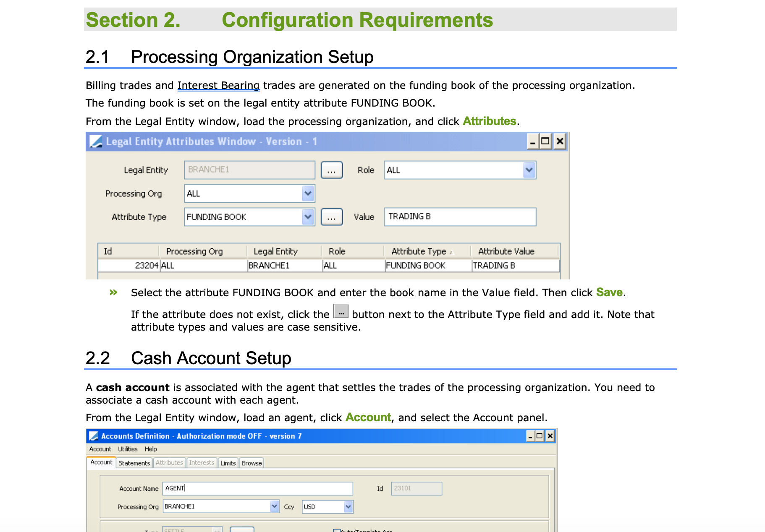This screenshot has width=765, height=532.
Task: Open the Legal Entity browse ellipsis button
Action: 332,170
